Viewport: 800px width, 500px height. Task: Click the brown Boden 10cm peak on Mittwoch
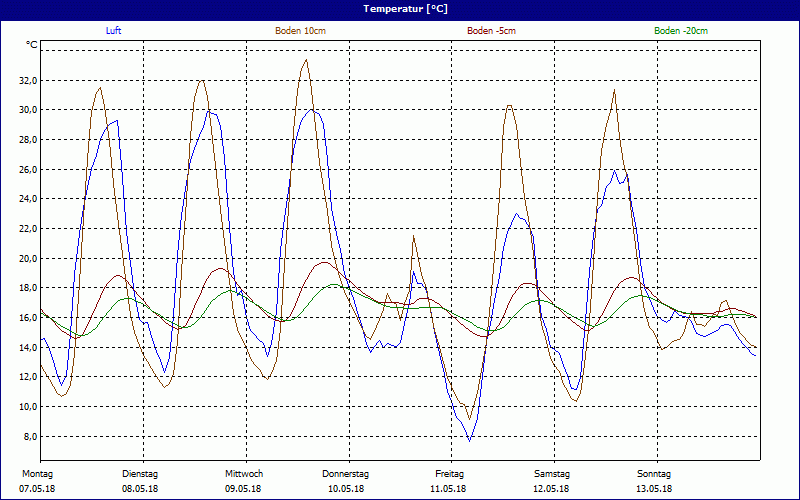(306, 60)
